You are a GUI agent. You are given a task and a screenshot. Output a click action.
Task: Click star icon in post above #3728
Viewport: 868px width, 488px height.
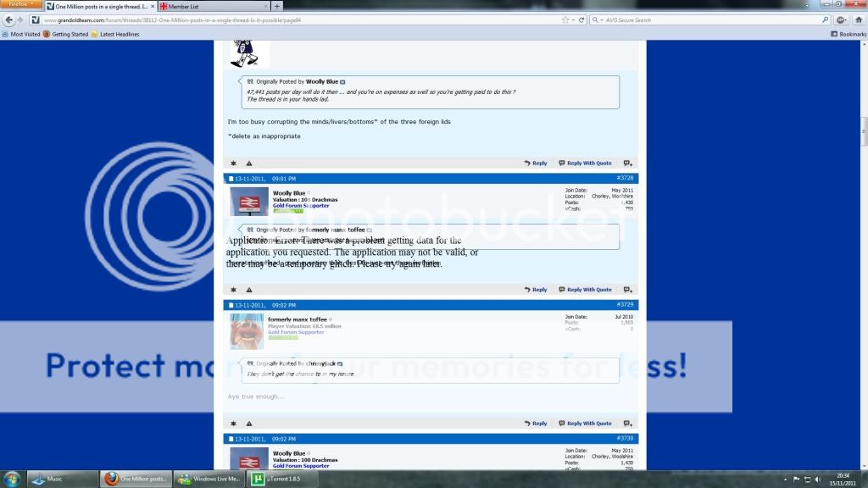[234, 164]
